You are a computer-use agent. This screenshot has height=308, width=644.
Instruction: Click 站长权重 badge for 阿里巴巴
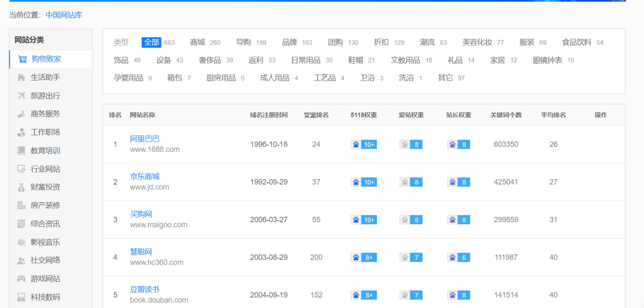coord(459,144)
